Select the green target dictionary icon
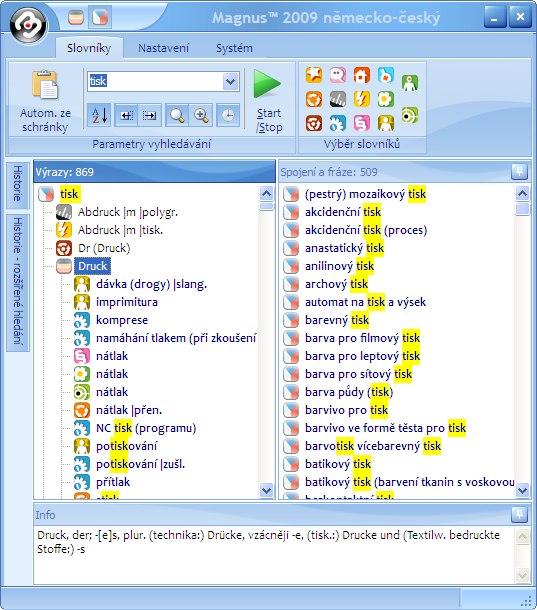Screen dimensions: 537x610 (410, 115)
